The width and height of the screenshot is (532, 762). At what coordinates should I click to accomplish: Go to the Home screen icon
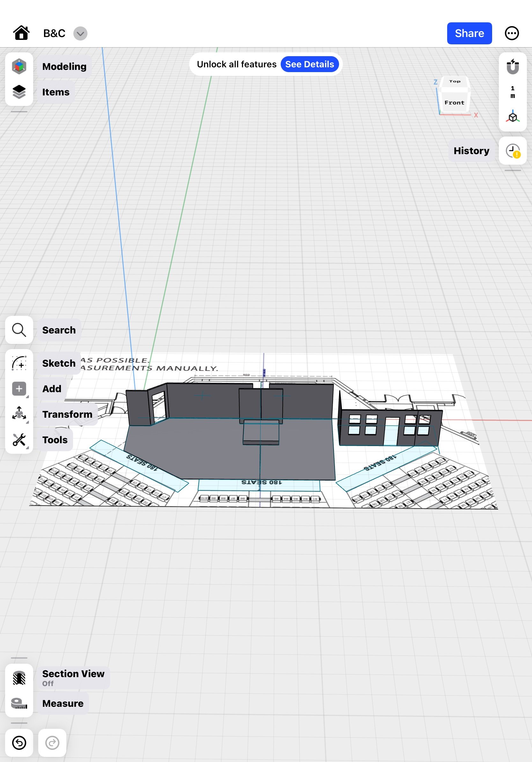pos(21,33)
